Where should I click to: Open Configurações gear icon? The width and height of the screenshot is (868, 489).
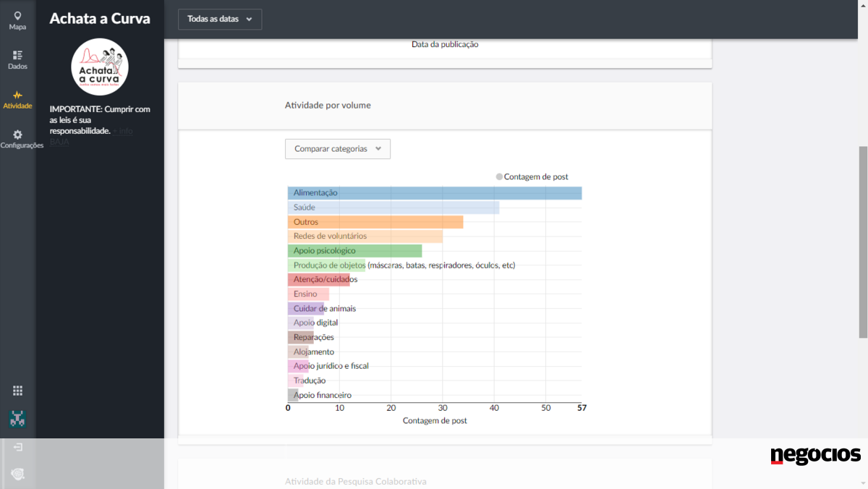click(18, 139)
